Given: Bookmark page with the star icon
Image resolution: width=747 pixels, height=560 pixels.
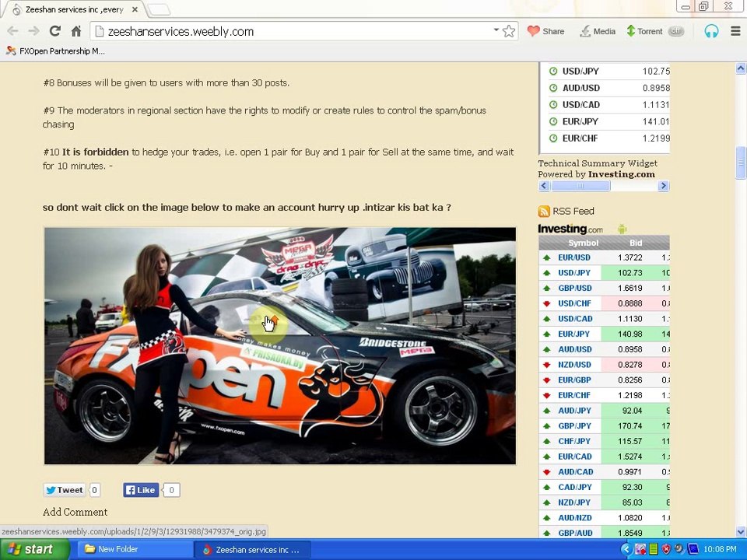Looking at the screenshot, I should coord(509,31).
